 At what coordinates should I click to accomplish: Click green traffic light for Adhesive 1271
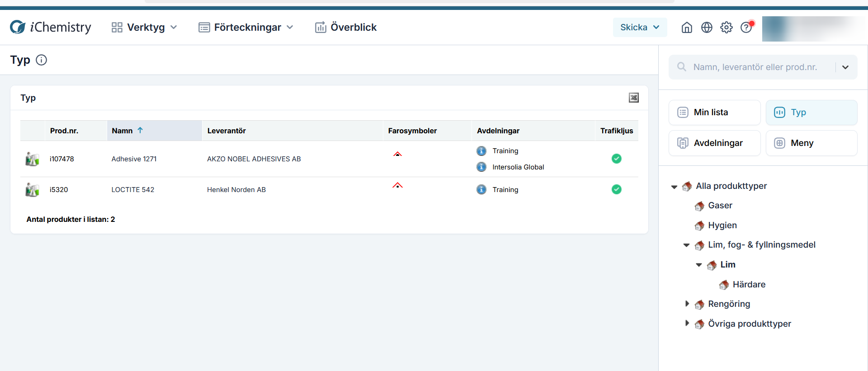click(x=617, y=159)
